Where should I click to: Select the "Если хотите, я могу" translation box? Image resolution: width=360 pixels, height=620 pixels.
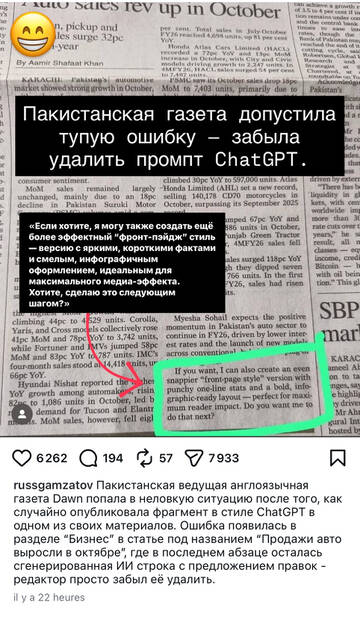tap(122, 262)
